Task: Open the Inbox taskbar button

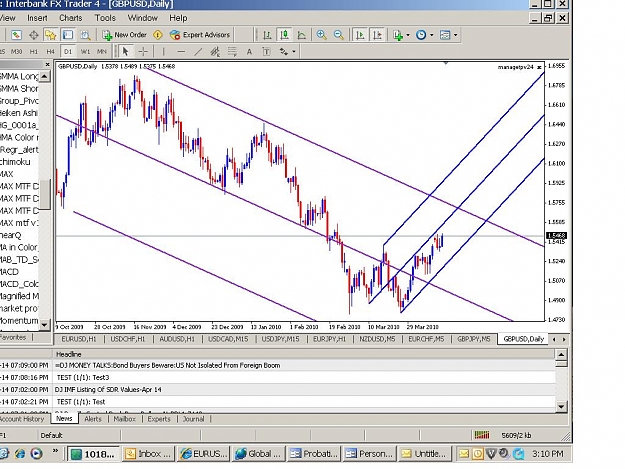Action: point(148,453)
